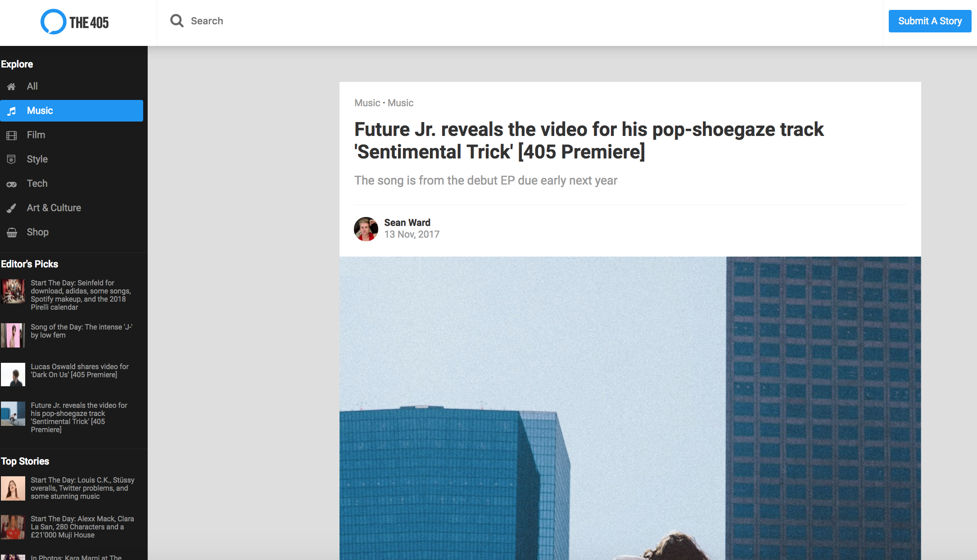The height and width of the screenshot is (560, 977).
Task: Click the film strip icon
Action: pyautogui.click(x=11, y=135)
